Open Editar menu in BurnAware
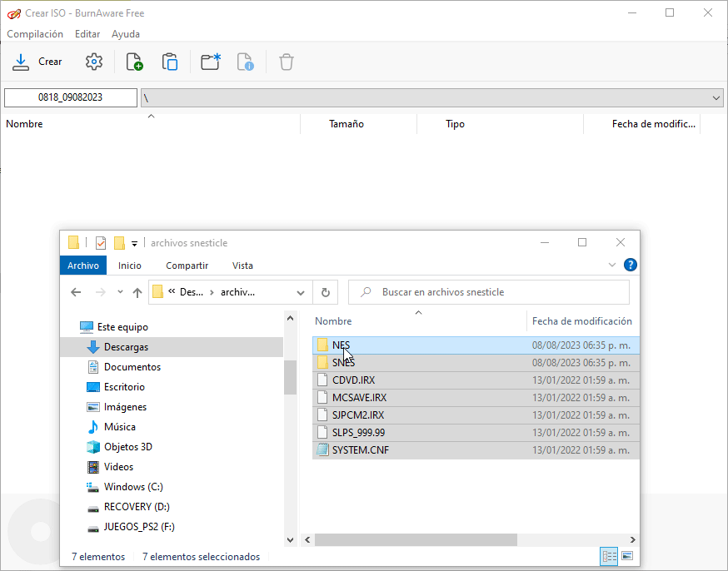The image size is (728, 571). 87,34
